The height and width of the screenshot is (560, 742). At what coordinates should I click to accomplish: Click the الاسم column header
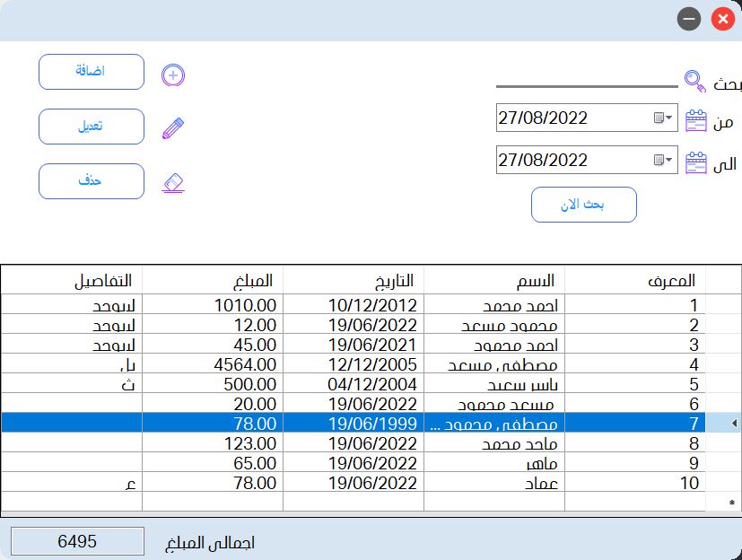494,279
